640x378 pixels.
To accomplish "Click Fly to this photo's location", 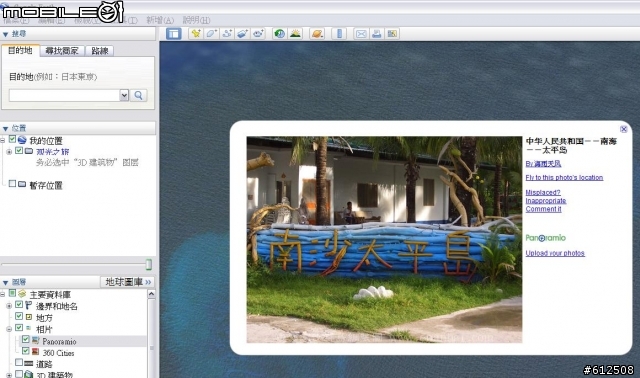I will click(x=564, y=178).
